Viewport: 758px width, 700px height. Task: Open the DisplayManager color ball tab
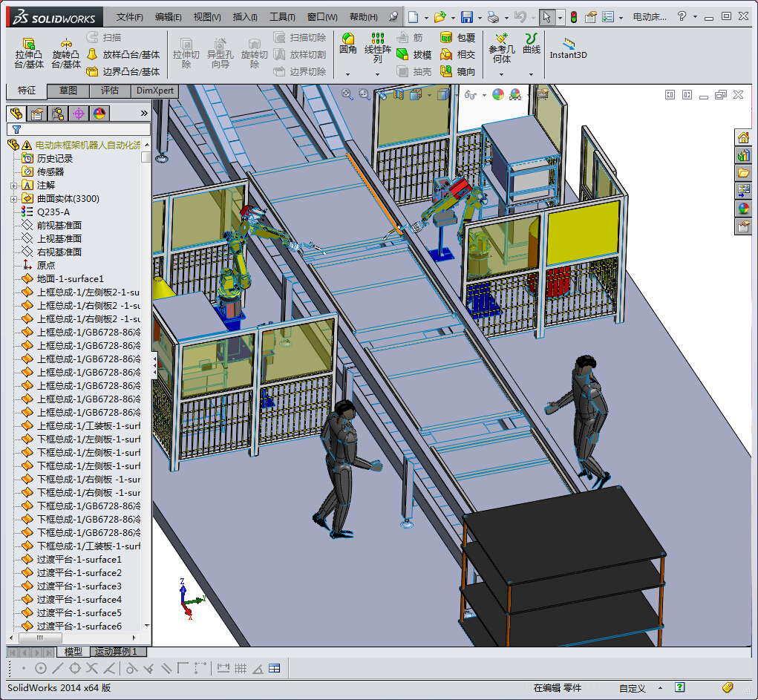(x=99, y=114)
